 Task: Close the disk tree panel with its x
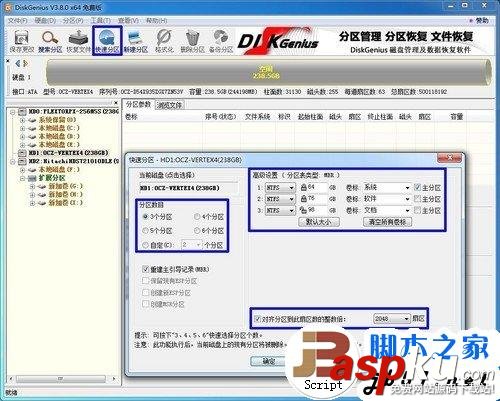(116, 103)
